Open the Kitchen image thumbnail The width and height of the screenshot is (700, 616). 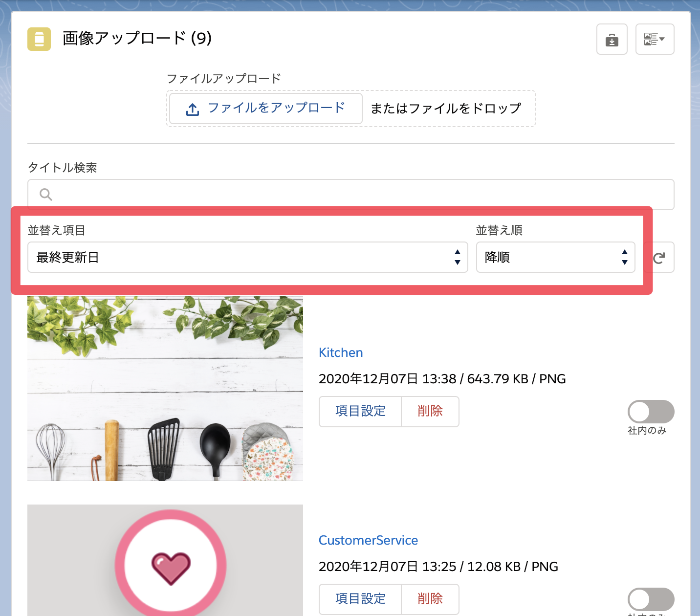[x=165, y=389]
